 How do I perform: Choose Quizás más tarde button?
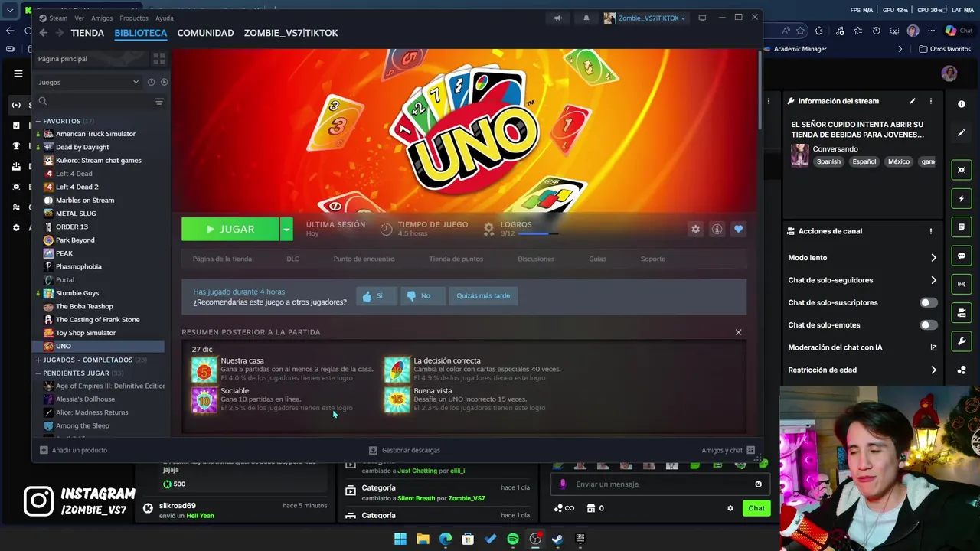pyautogui.click(x=483, y=295)
